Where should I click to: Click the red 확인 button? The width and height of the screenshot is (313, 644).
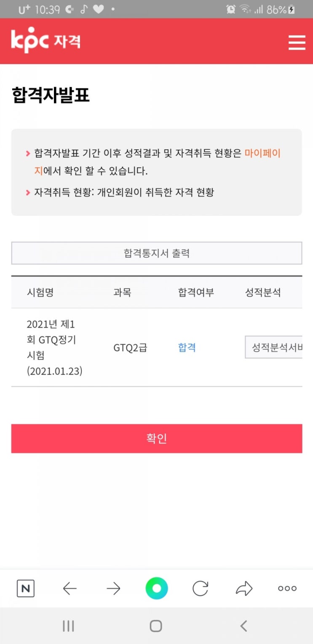tap(157, 439)
